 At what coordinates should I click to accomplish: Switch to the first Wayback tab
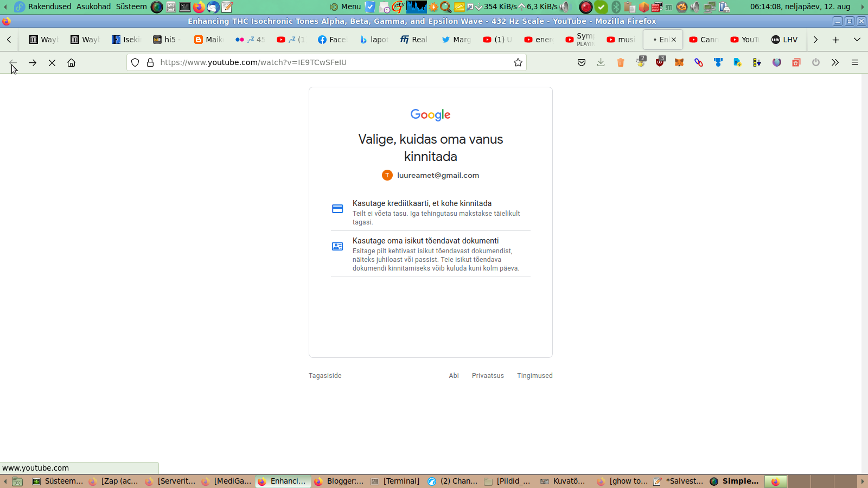click(44, 40)
